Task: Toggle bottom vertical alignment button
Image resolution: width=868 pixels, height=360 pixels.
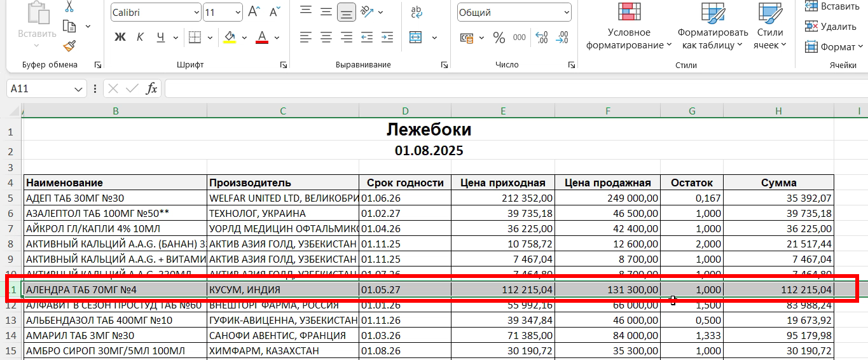Action: 347,11
